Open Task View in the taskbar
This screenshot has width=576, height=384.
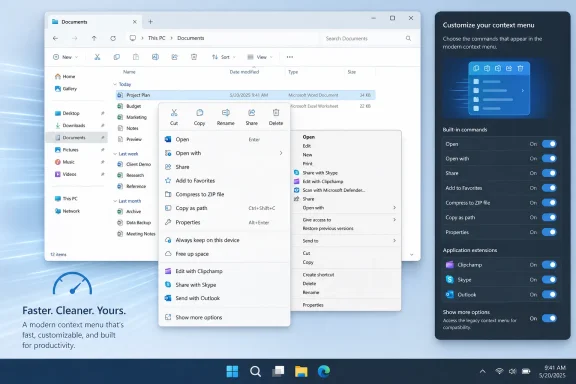pos(278,372)
